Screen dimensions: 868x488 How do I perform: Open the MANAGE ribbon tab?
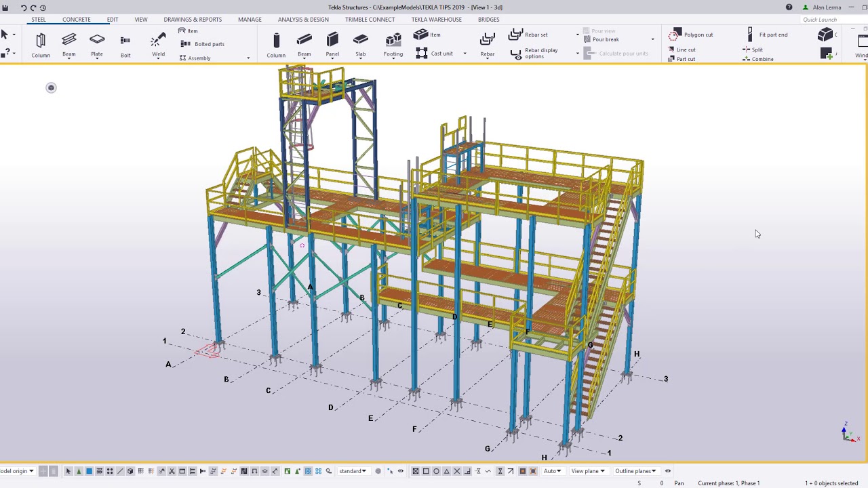250,20
